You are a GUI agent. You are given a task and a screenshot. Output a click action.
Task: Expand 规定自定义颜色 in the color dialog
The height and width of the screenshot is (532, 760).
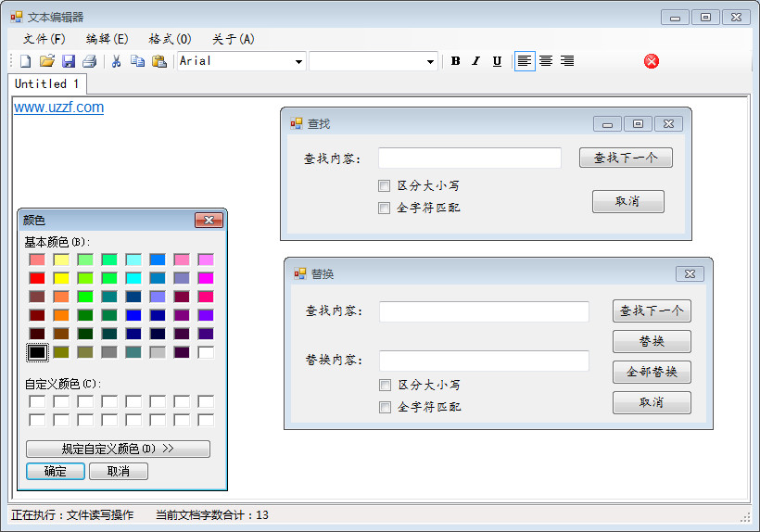click(x=118, y=449)
